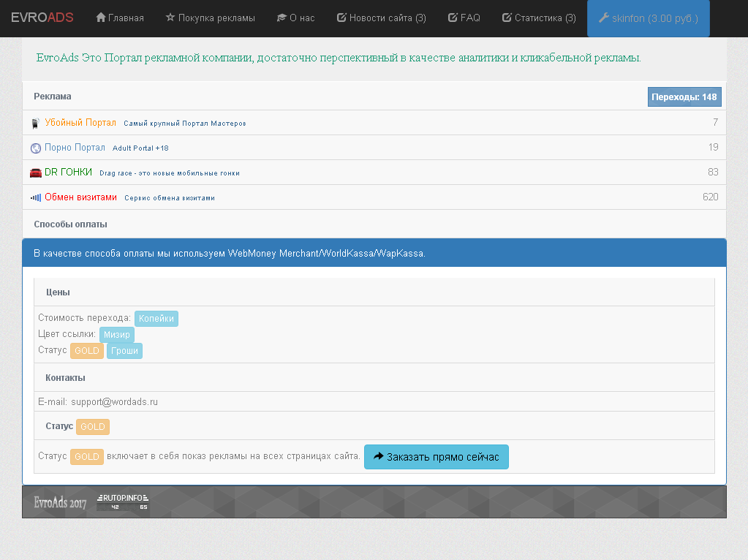Click the signal bars icon by Обмен визитами

click(x=36, y=197)
